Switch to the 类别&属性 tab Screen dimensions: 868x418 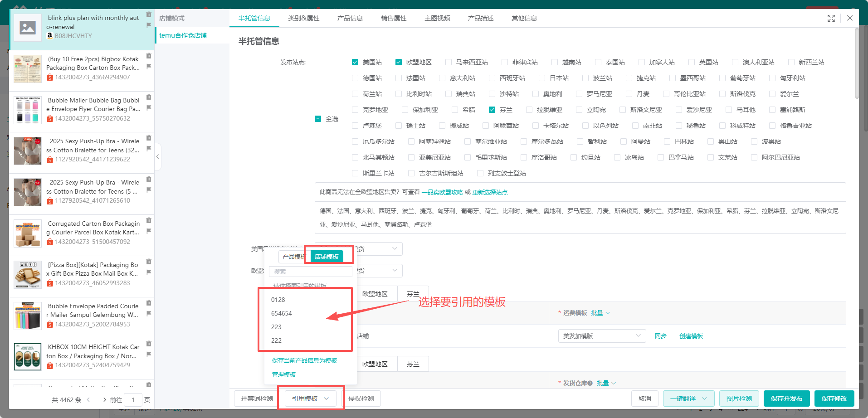pos(304,18)
